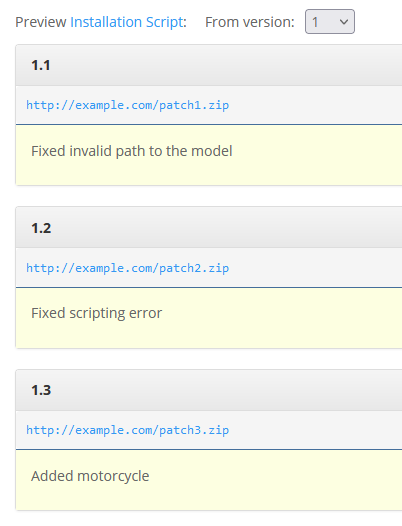Click the Preview label text
The image size is (402, 526).
tap(41, 22)
